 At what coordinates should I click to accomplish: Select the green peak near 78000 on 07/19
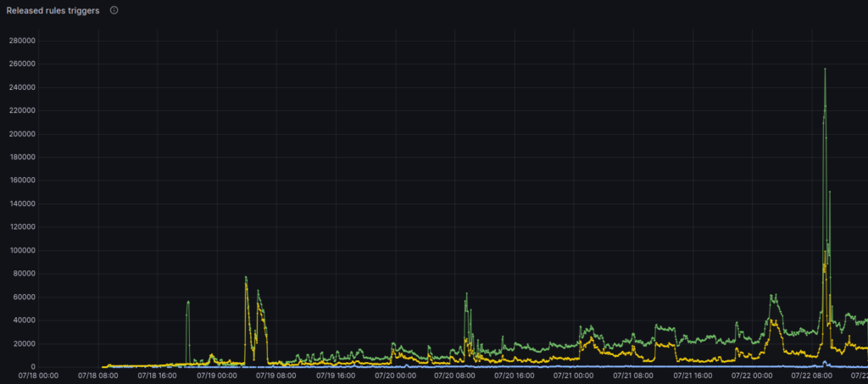click(x=246, y=277)
